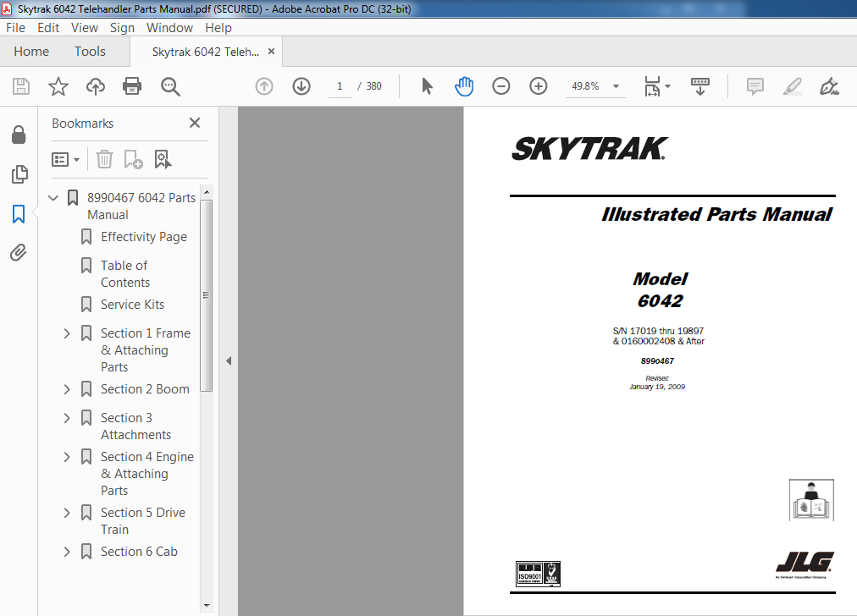Expand Section 6 Cab bookmark
The height and width of the screenshot is (616, 857).
point(67,552)
